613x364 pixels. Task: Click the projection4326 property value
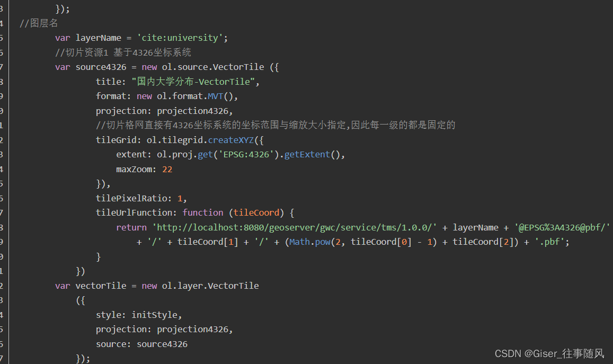[193, 110]
